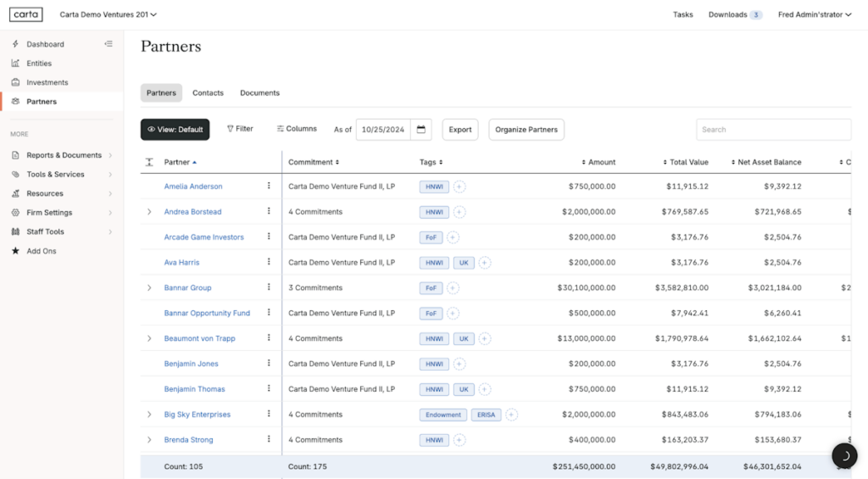Open Tasks in the top bar

point(682,14)
